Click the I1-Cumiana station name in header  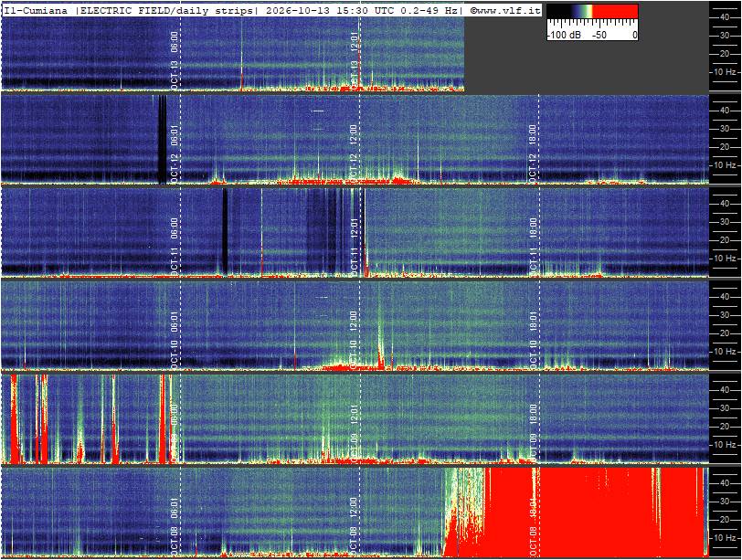point(36,11)
